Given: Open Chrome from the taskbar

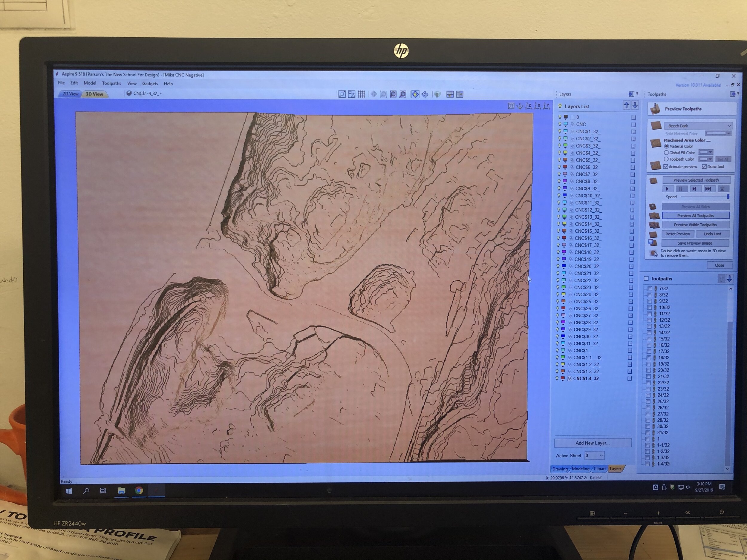Looking at the screenshot, I should tap(139, 490).
